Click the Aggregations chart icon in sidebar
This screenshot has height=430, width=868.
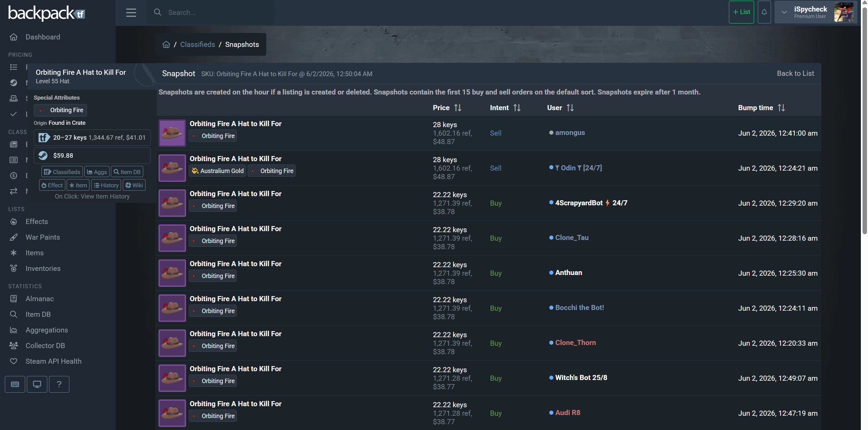click(14, 330)
